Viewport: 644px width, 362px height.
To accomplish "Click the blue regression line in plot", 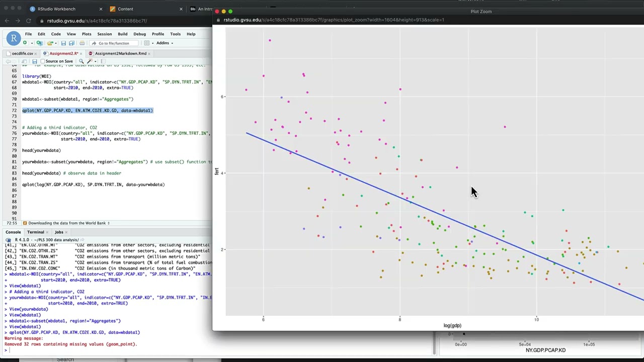I will pyautogui.click(x=445, y=216).
